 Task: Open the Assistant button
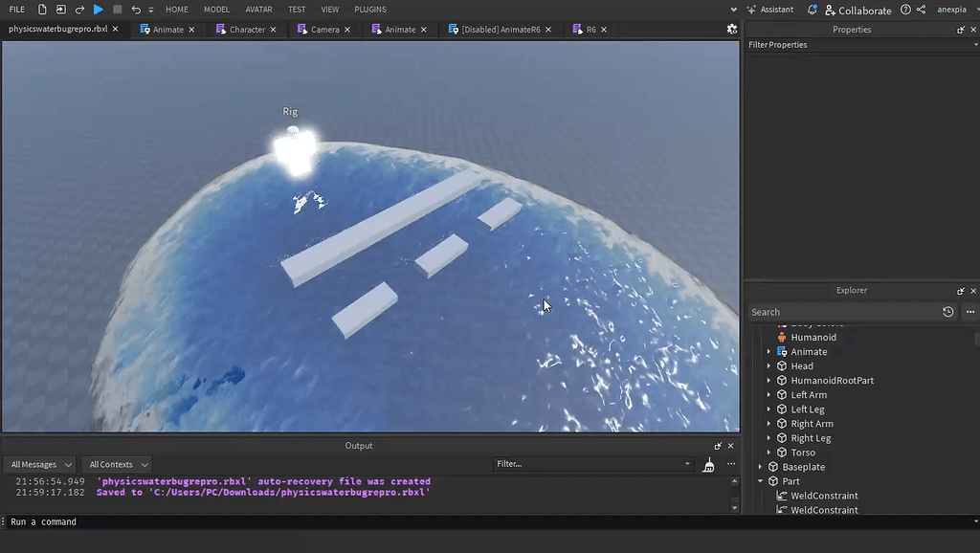770,10
